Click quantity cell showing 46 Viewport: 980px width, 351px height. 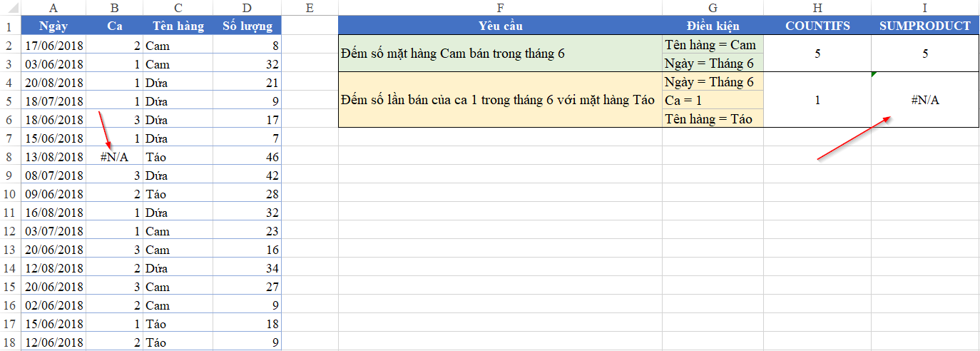pos(247,156)
